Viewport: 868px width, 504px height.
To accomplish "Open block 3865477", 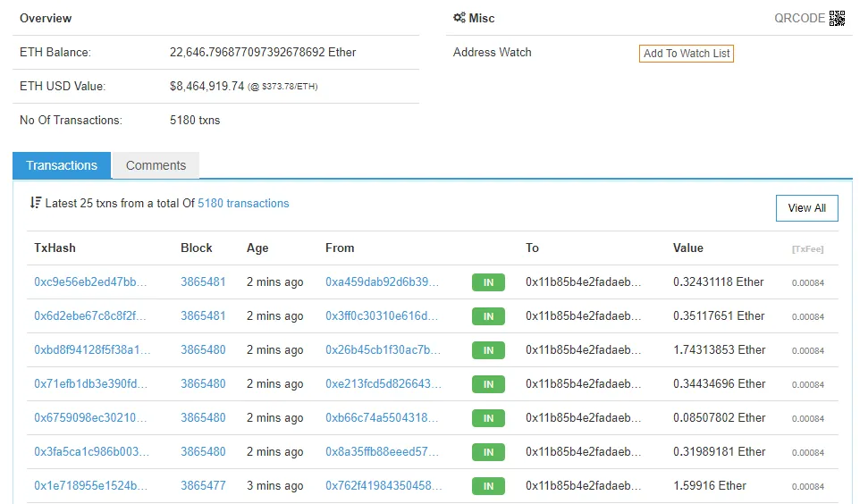I will 203,485.
